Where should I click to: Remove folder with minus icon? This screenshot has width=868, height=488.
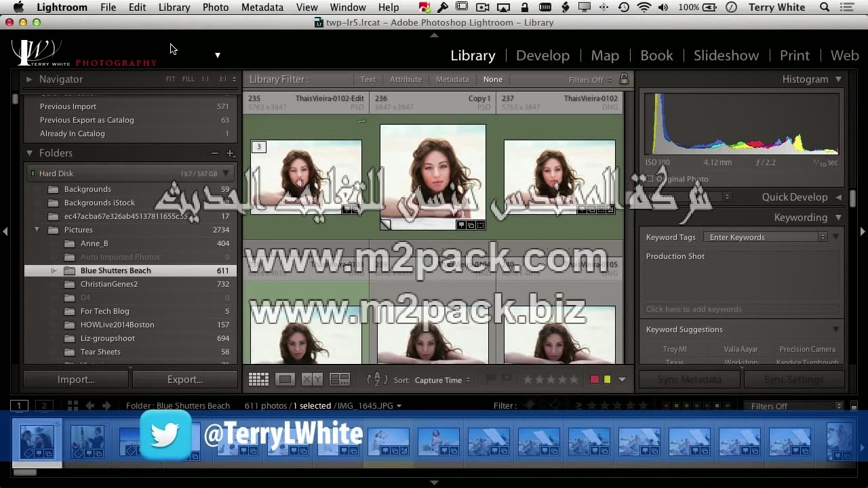tap(214, 153)
